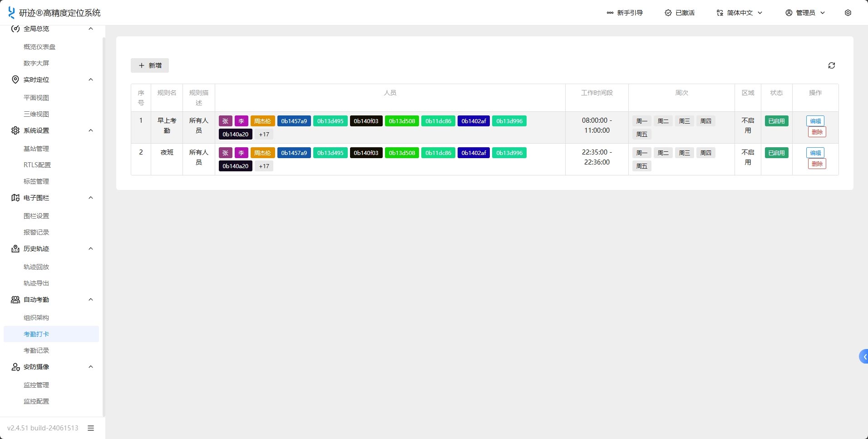Click 已启用 status of 早上考勤 row
This screenshot has width=868, height=439.
[x=776, y=121]
